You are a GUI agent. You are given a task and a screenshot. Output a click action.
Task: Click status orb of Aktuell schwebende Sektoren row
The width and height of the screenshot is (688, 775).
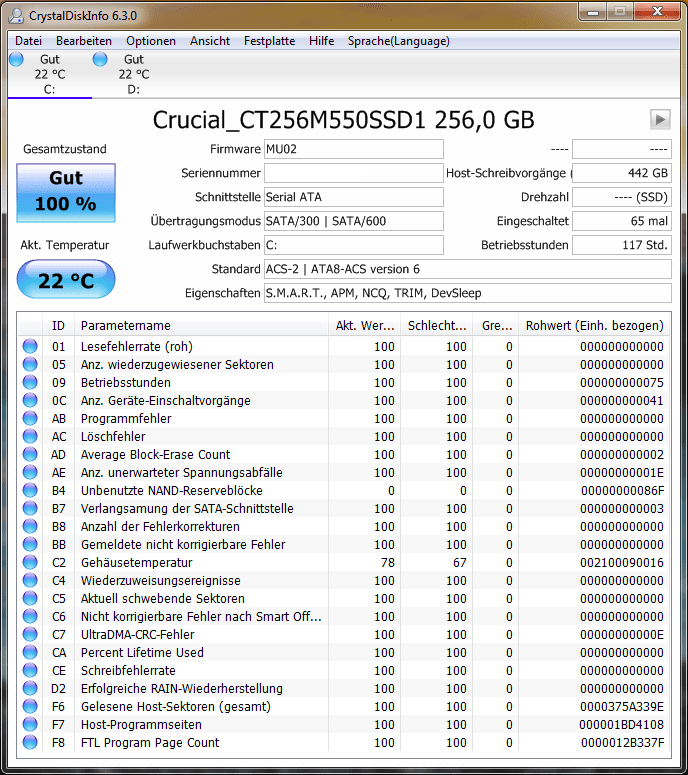tap(30, 598)
